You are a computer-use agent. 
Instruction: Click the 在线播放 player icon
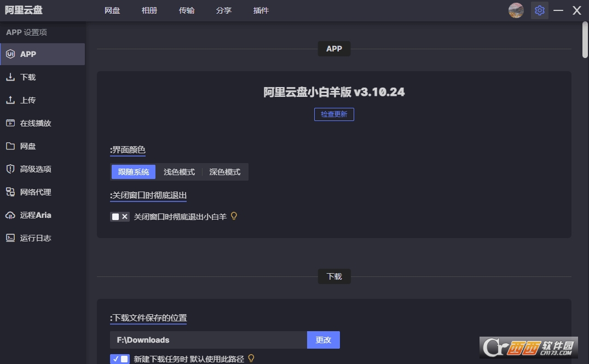[x=10, y=123]
